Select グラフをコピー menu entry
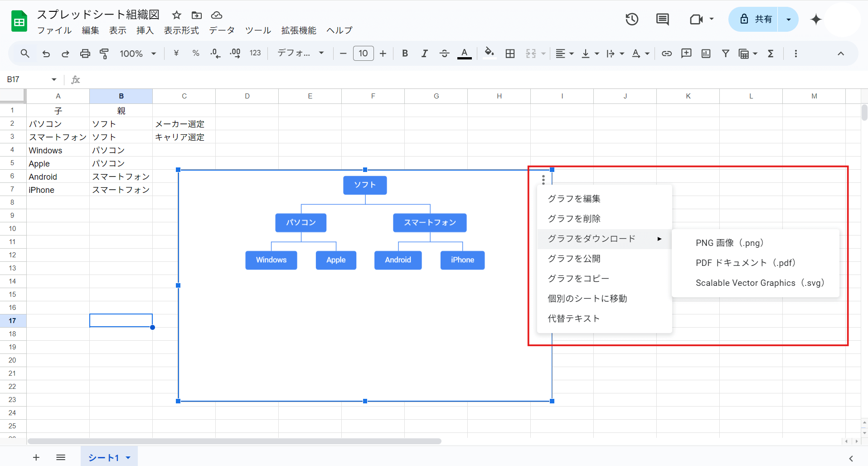 click(604, 279)
